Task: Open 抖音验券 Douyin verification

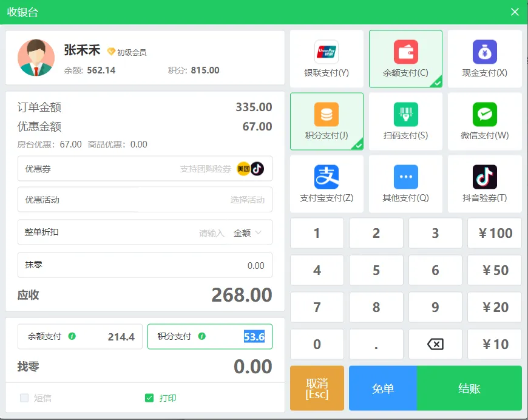Action: (484, 184)
